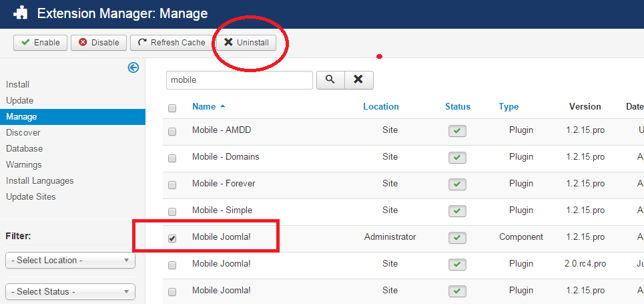Click the Disable toolbar button
Screen dimensions: 644x304
[x=99, y=42]
